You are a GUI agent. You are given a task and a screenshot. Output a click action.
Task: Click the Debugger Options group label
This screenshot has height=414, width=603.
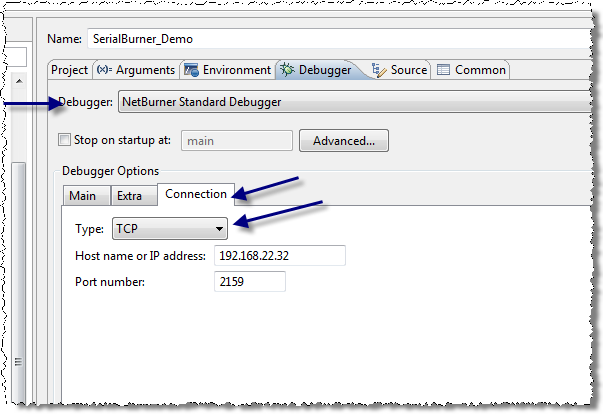110,171
